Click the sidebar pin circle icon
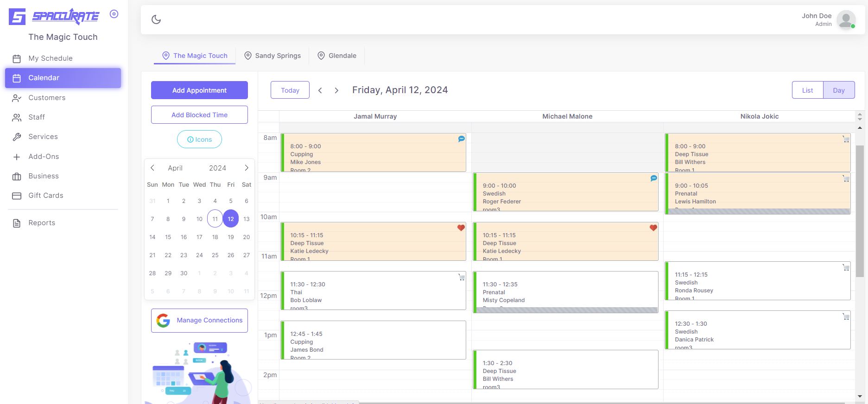Viewport: 868px width, 404px height. pyautogui.click(x=114, y=14)
